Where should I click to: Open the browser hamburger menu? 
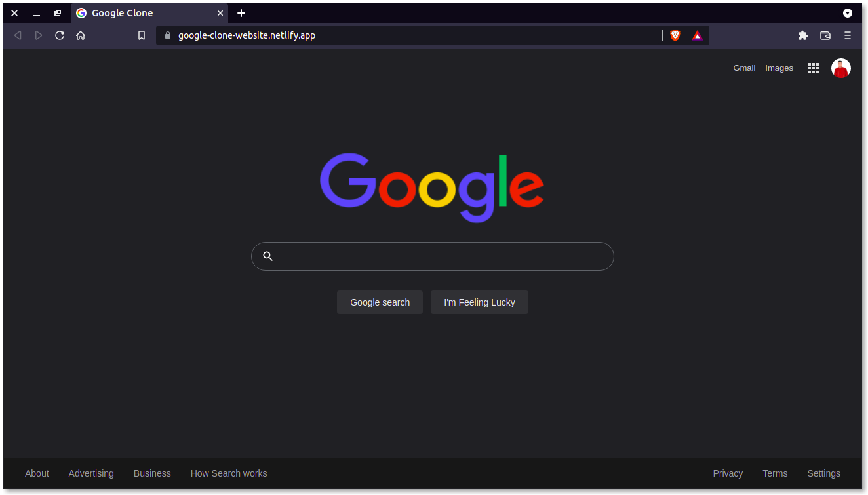pos(848,35)
